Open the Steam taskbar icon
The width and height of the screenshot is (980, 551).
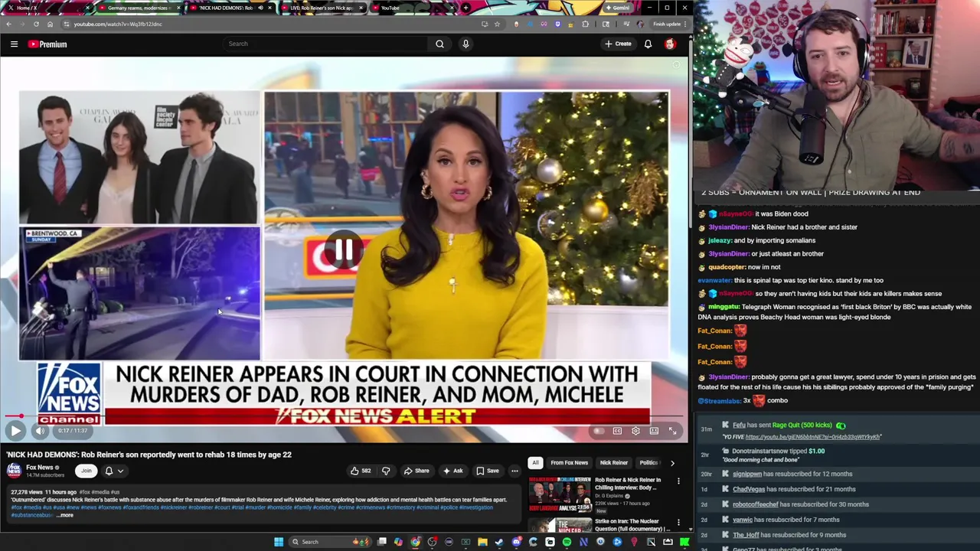pyautogui.click(x=499, y=542)
